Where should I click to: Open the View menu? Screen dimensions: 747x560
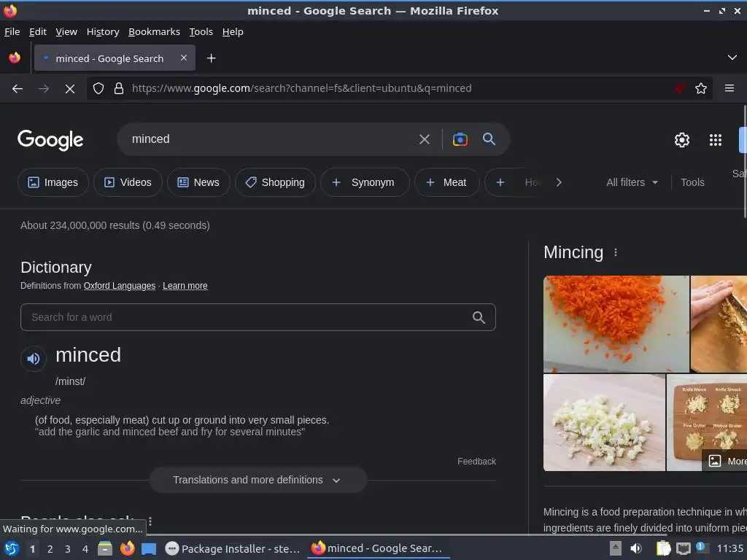click(66, 32)
